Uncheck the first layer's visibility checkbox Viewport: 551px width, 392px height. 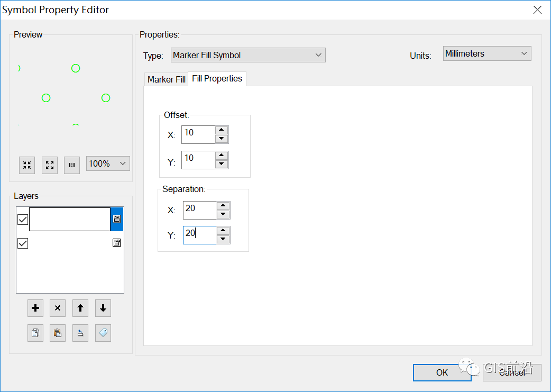pyautogui.click(x=23, y=220)
